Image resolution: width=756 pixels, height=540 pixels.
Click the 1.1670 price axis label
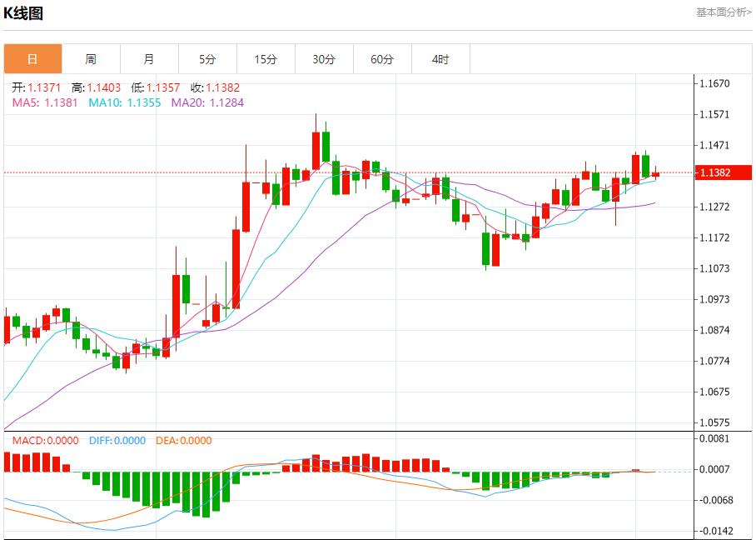tap(715, 83)
